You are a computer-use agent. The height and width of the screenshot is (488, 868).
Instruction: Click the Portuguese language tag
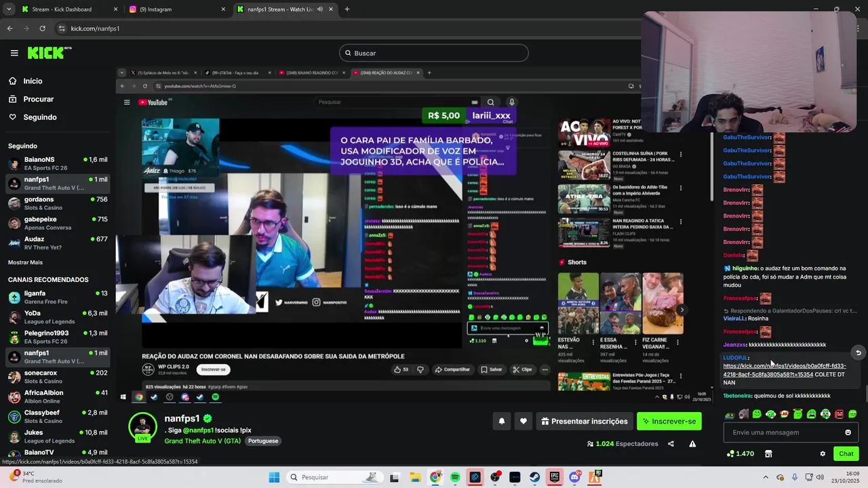tap(263, 441)
